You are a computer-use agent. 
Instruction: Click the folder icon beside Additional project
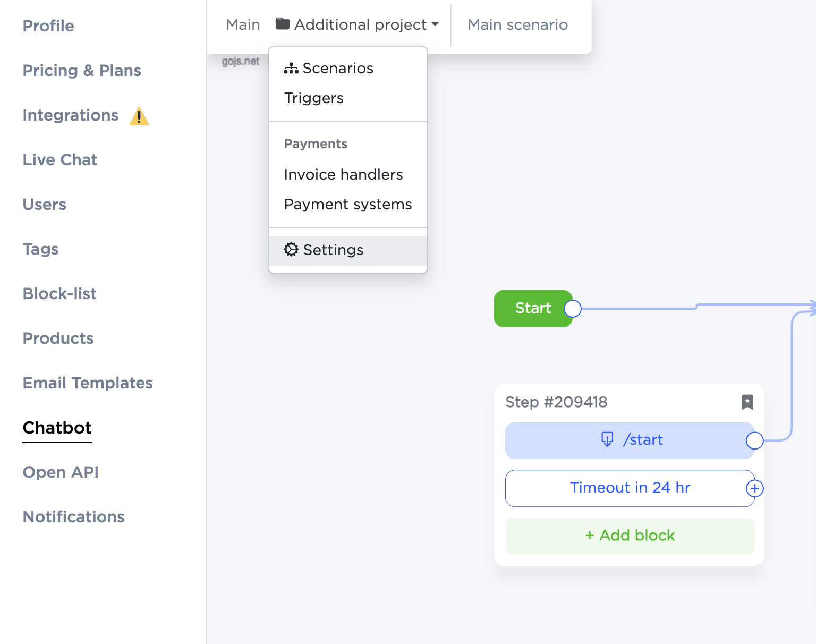click(x=283, y=24)
